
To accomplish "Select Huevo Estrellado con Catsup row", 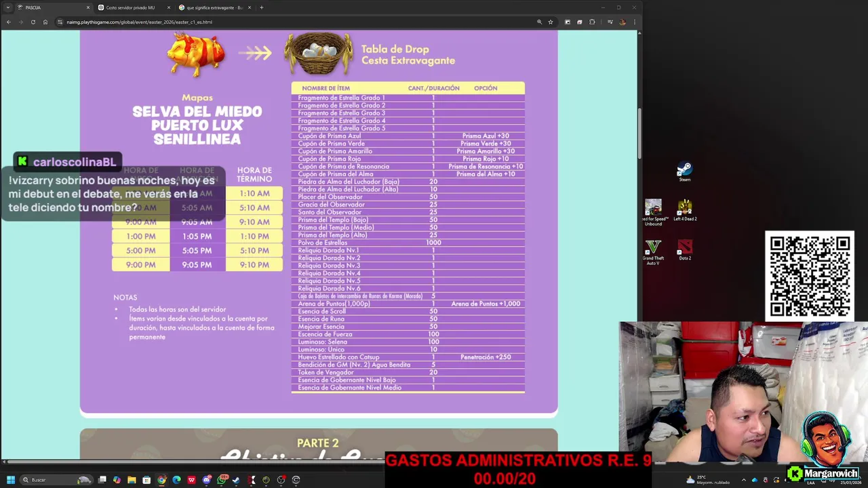I will 408,357.
